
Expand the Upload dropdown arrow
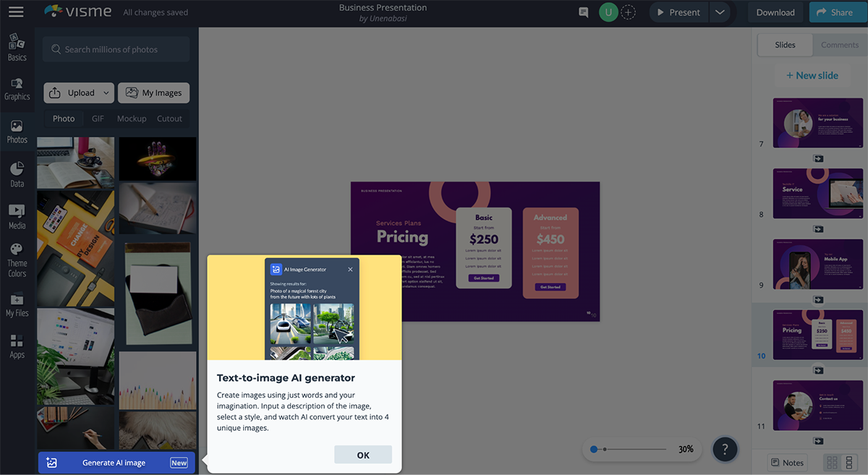106,93
